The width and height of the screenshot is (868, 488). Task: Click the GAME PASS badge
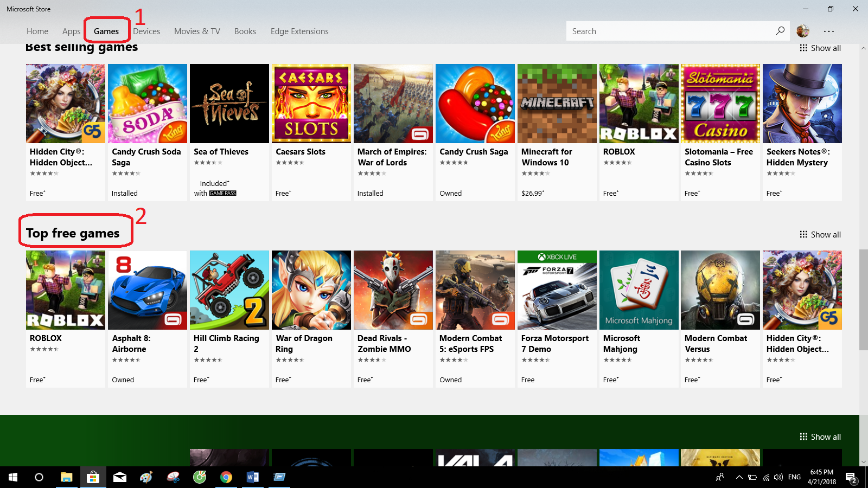223,194
